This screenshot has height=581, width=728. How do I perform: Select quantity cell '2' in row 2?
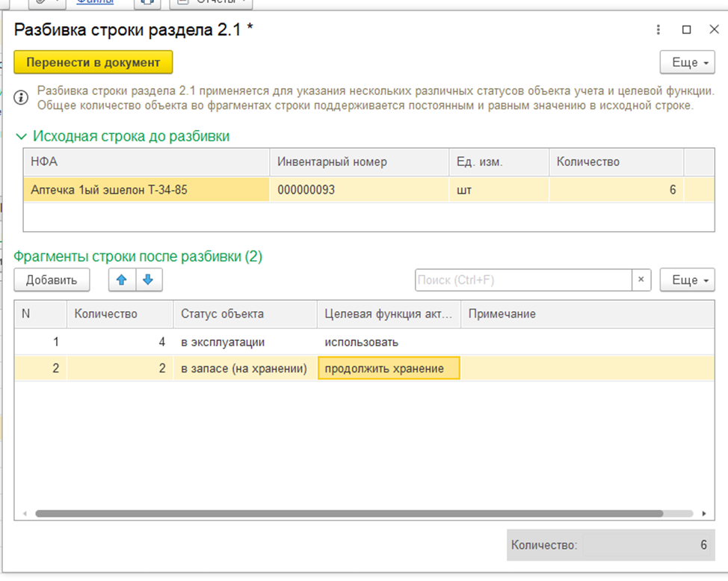point(120,369)
